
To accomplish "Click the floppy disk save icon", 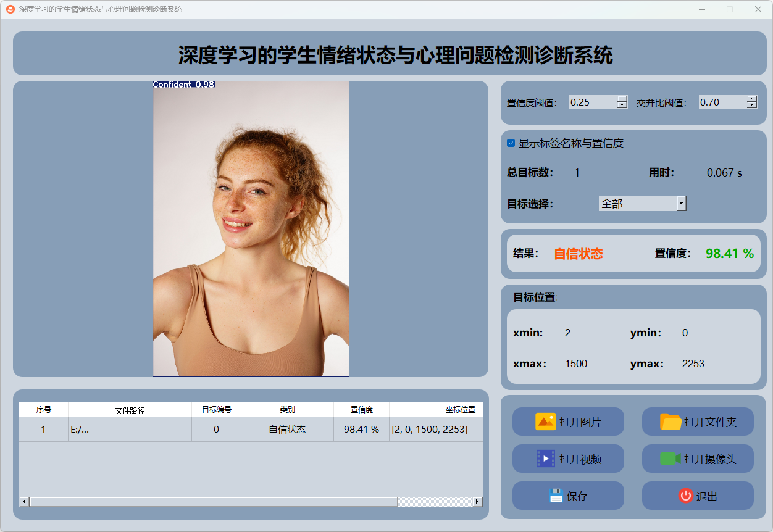I will tap(556, 496).
